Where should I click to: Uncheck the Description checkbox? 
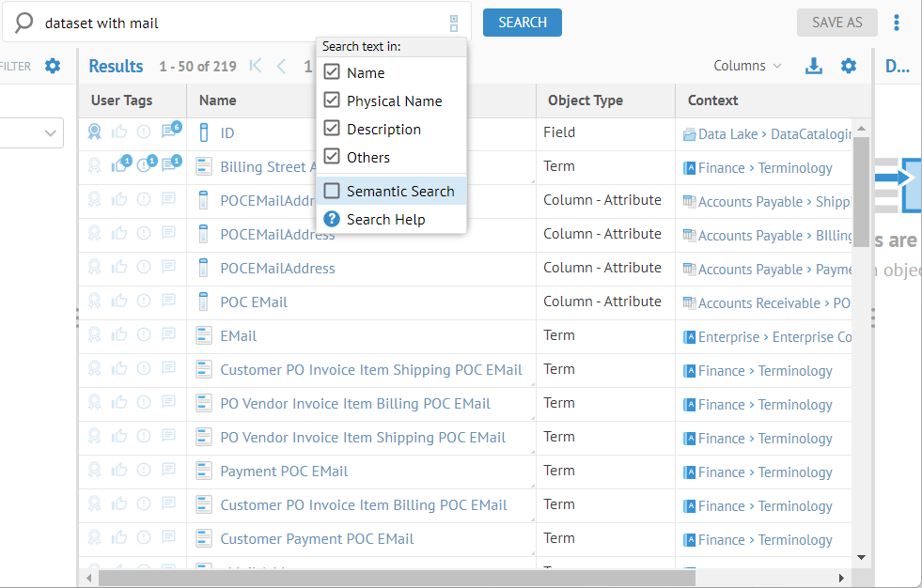332,129
